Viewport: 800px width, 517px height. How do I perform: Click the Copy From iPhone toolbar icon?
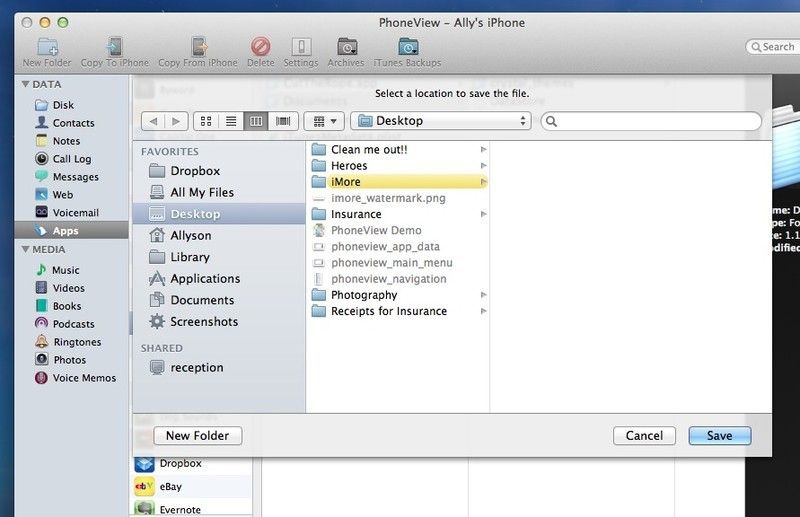197,47
